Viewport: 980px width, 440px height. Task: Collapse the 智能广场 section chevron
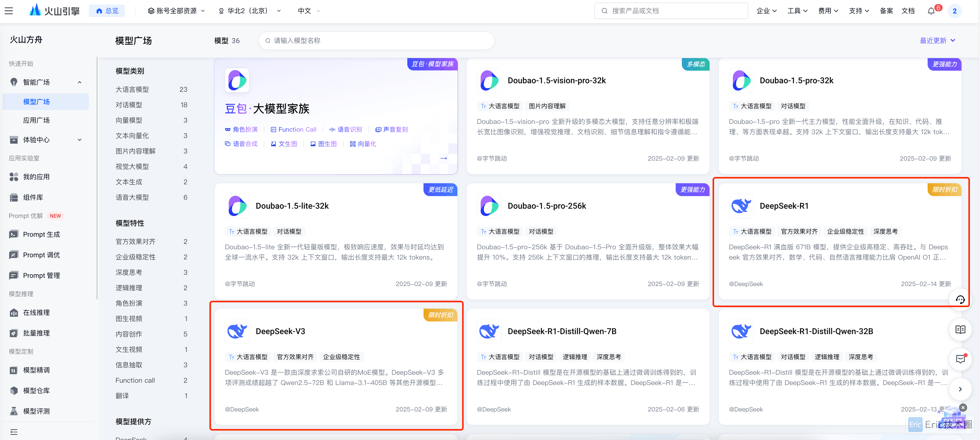click(x=80, y=82)
